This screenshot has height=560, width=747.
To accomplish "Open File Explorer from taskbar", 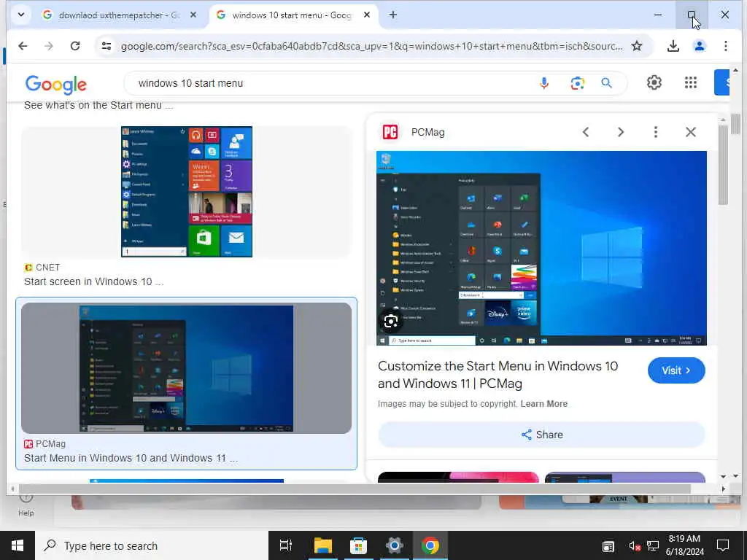I will [x=322, y=545].
